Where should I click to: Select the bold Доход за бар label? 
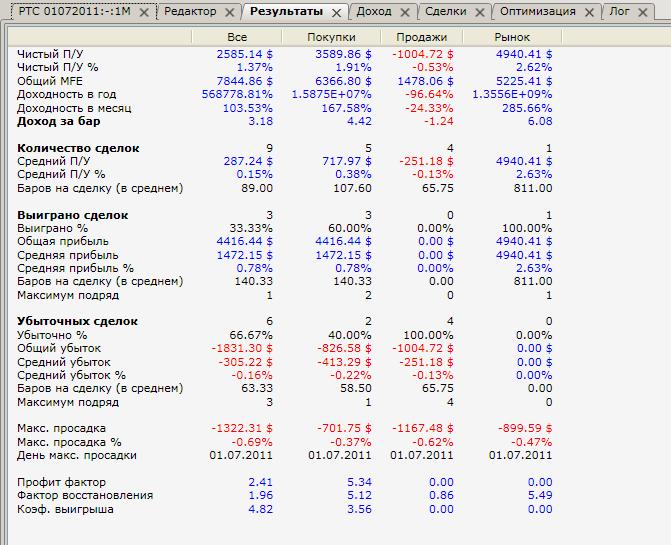[x=59, y=121]
